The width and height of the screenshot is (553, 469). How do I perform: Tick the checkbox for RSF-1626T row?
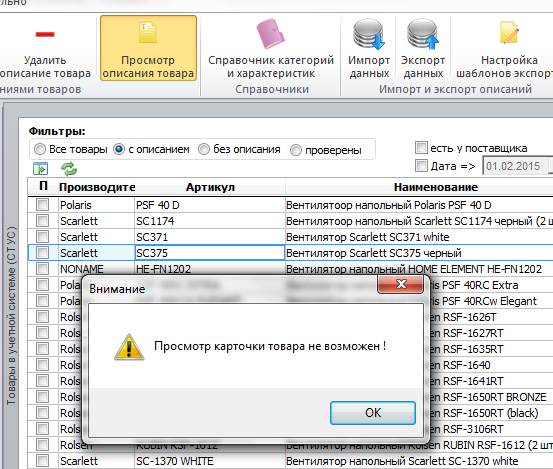(43, 317)
